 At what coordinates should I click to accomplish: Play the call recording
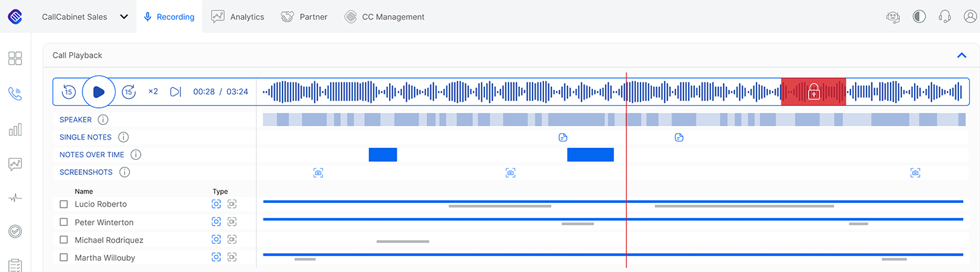[x=98, y=92]
